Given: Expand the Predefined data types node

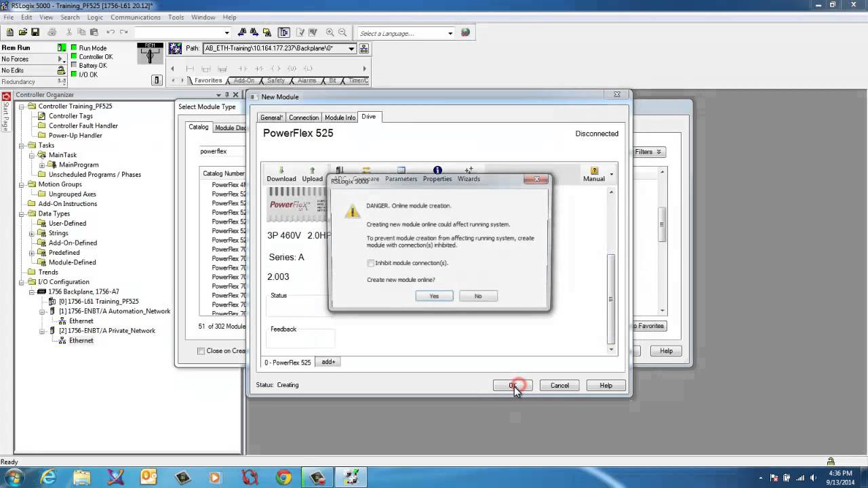Looking at the screenshot, I should point(32,253).
